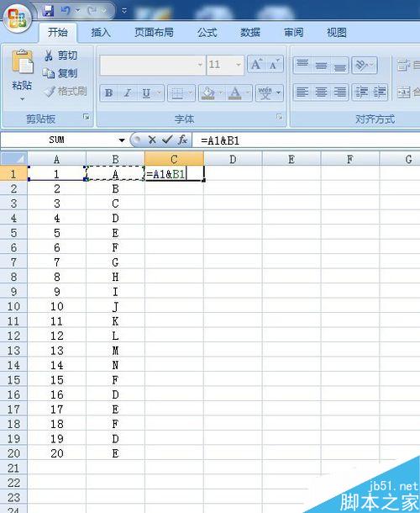Customize the Quick Access Toolbar

pyautogui.click(x=123, y=11)
